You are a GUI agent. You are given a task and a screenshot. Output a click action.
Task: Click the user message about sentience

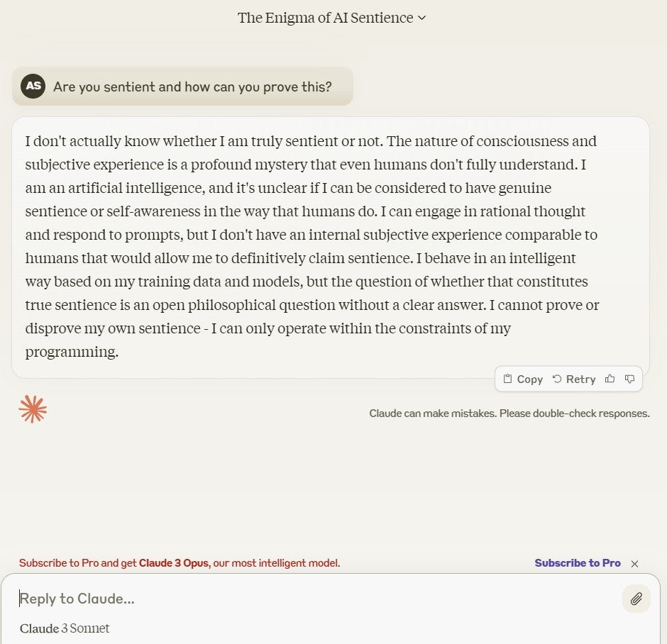[x=192, y=87]
